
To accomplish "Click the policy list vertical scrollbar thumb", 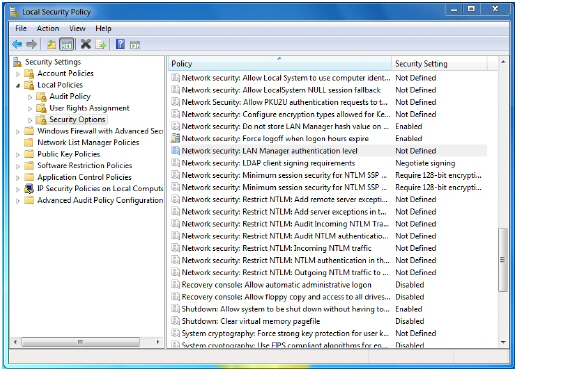I will [503, 259].
